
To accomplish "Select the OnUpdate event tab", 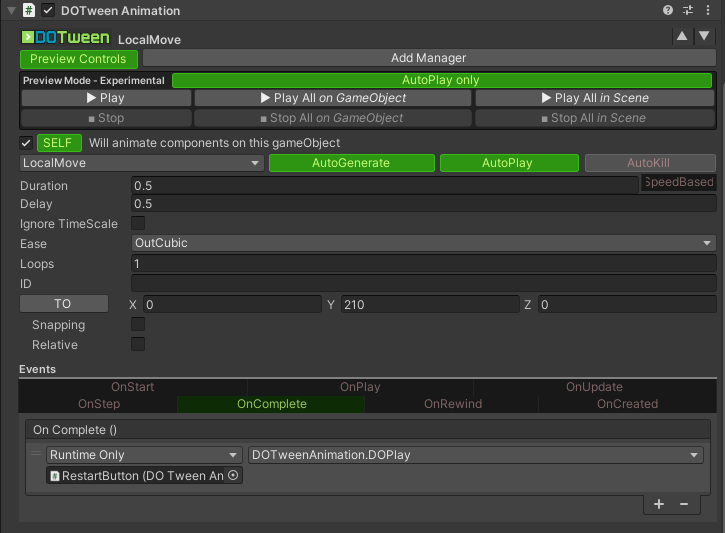I will tap(595, 387).
